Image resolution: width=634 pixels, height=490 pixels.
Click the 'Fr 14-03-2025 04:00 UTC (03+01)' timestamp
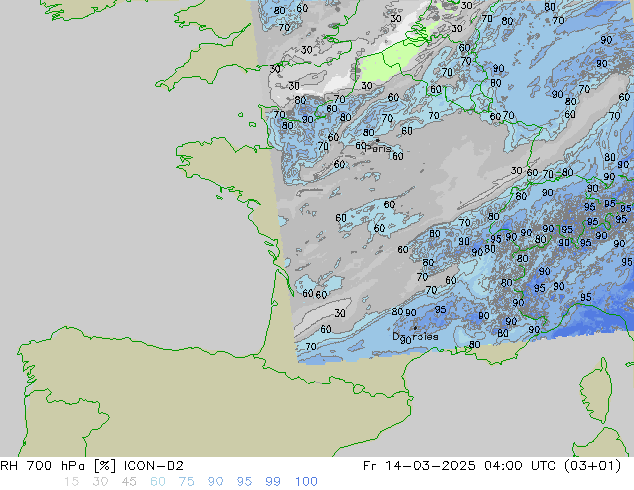pyautogui.click(x=492, y=466)
